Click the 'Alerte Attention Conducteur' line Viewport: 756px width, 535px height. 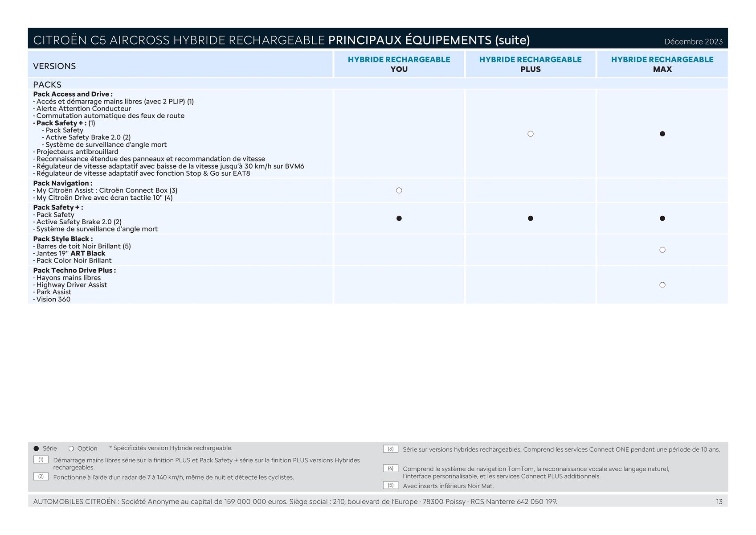(x=82, y=109)
